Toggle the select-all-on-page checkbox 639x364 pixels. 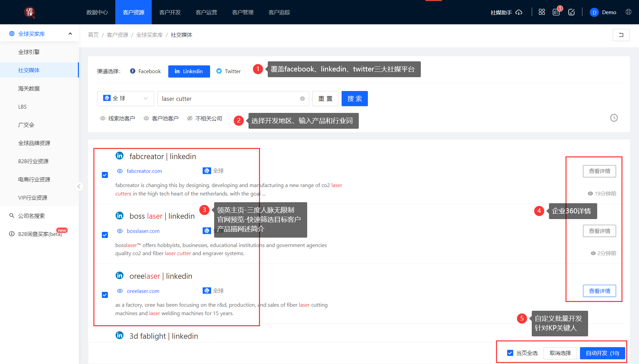pyautogui.click(x=510, y=353)
